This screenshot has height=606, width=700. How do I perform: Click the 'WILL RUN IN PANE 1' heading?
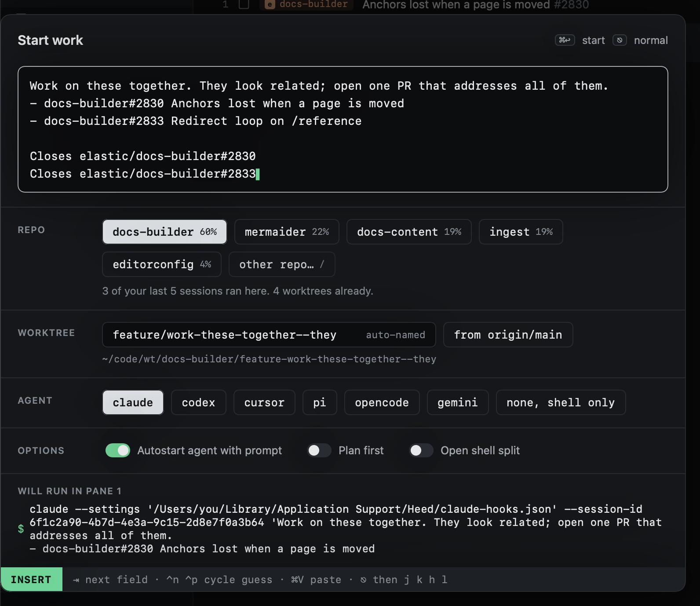pyautogui.click(x=69, y=491)
